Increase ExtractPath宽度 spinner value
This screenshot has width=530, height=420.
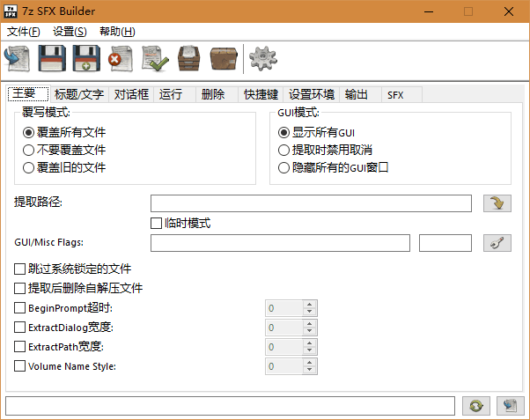click(x=309, y=343)
